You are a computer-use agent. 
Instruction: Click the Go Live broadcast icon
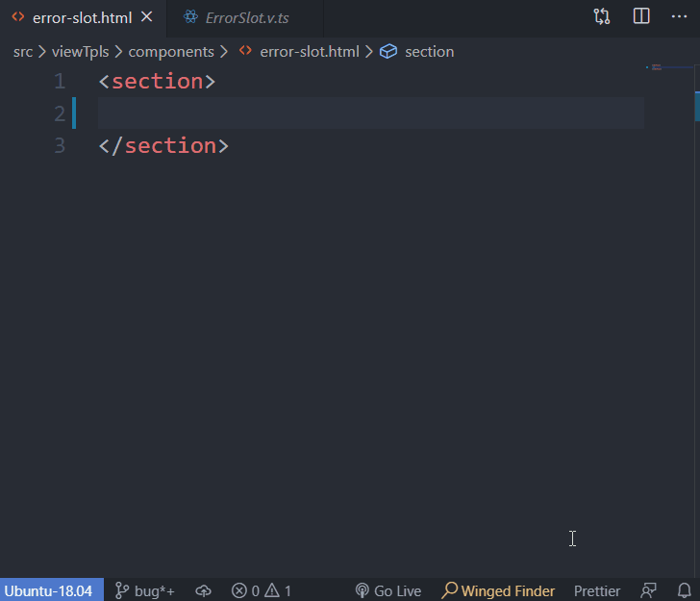tap(362, 590)
